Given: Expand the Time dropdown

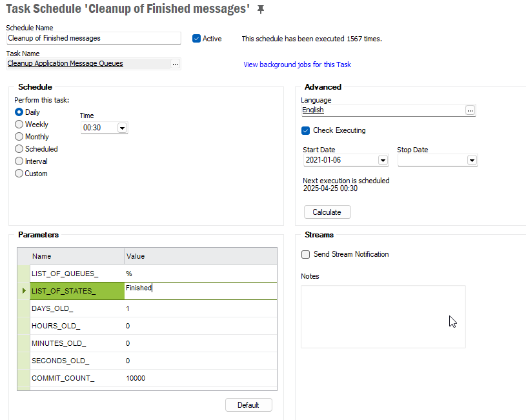Looking at the screenshot, I should coord(122,128).
